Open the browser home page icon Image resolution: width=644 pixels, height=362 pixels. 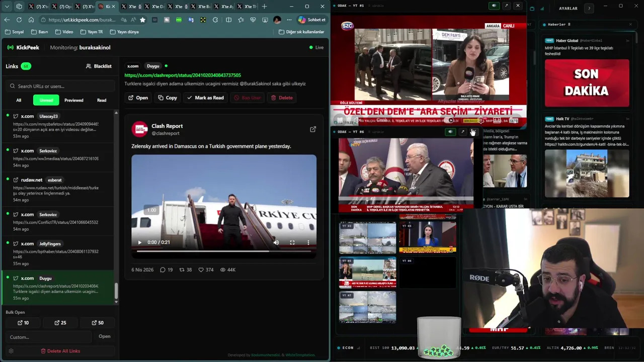(31, 20)
